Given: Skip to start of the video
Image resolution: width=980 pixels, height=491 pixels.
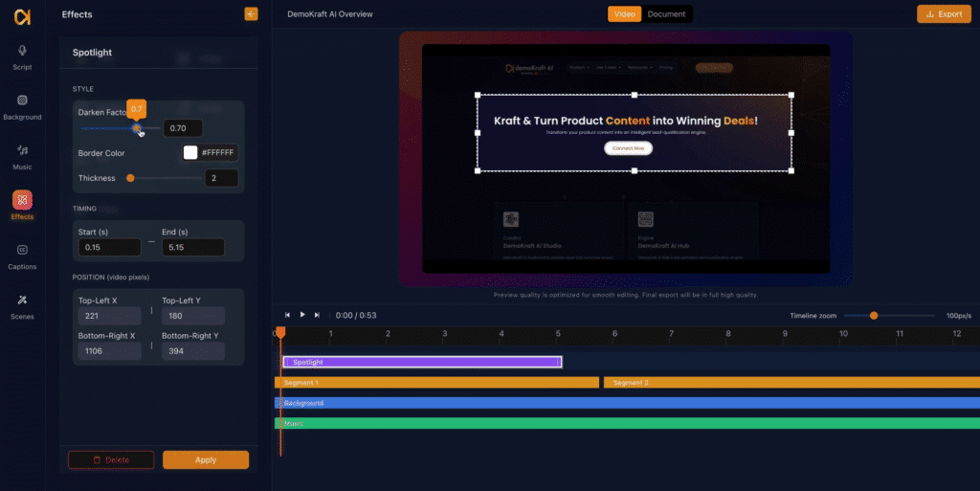Looking at the screenshot, I should point(287,315).
